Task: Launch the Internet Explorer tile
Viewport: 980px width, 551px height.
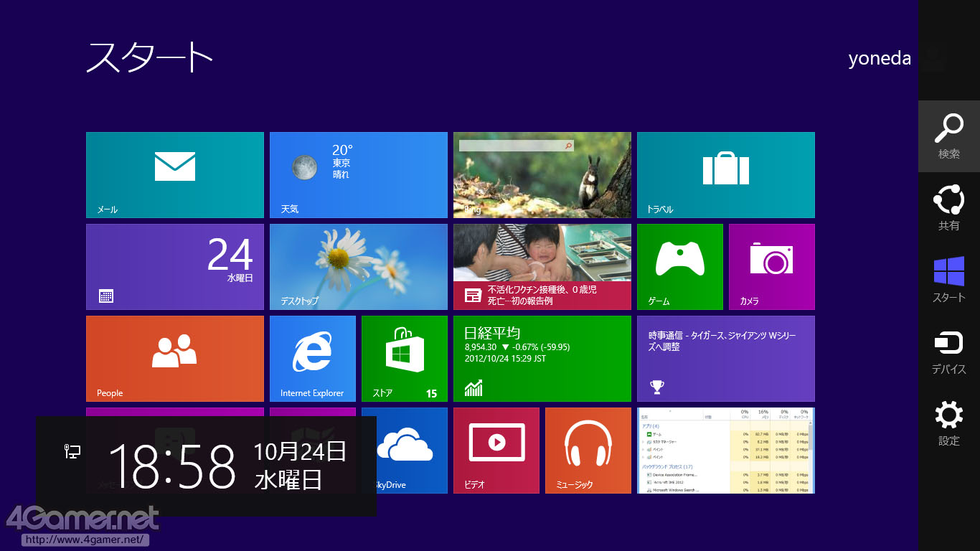Action: tap(313, 359)
